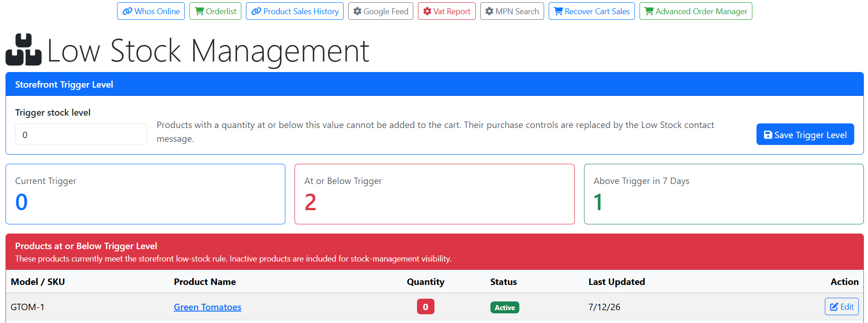Click the Above Trigger in 7 Days label
The height and width of the screenshot is (323, 868).
pyautogui.click(x=641, y=181)
